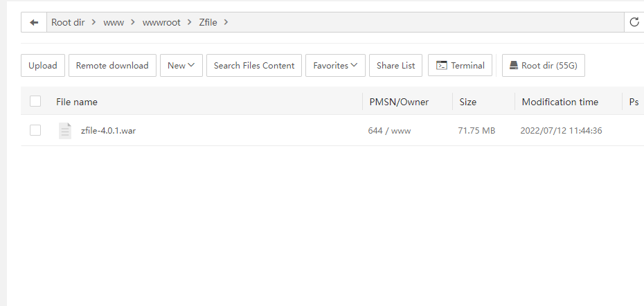Click the Terminal console icon

point(441,66)
